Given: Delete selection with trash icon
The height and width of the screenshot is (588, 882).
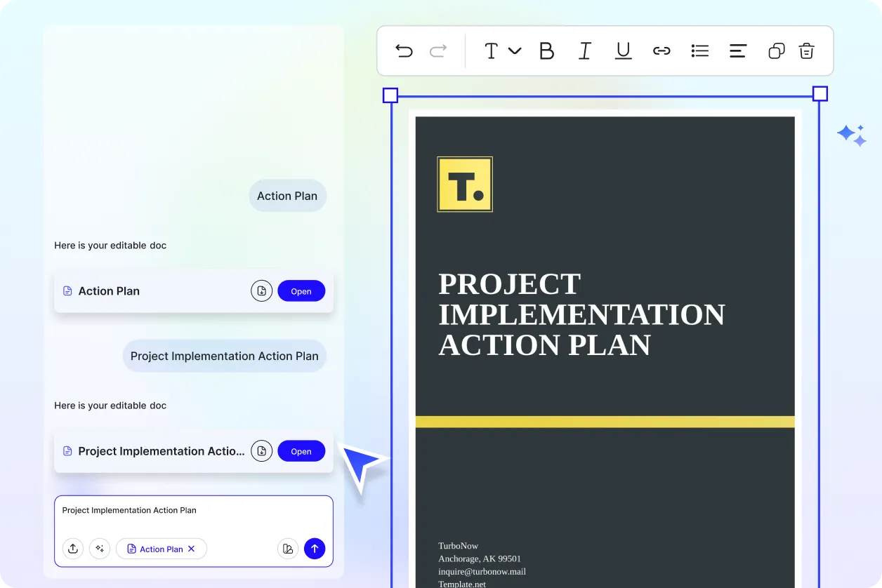Looking at the screenshot, I should pos(806,51).
